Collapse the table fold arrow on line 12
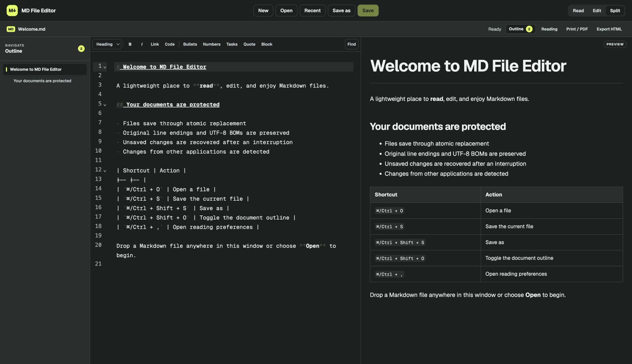 (x=105, y=171)
